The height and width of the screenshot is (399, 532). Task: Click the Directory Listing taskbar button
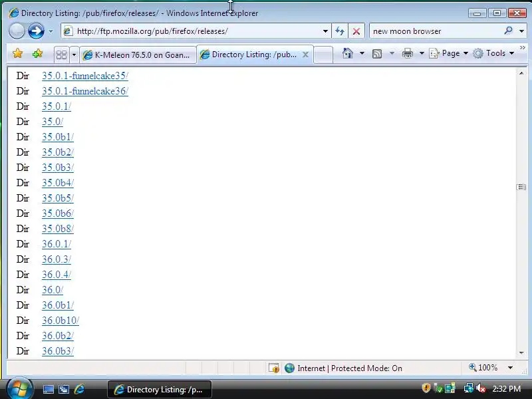(x=160, y=390)
